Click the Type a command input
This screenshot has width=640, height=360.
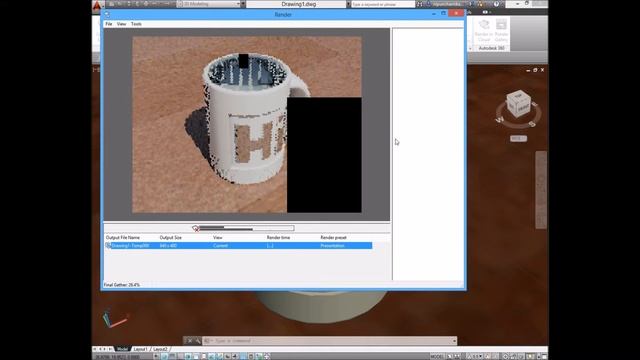click(x=329, y=341)
